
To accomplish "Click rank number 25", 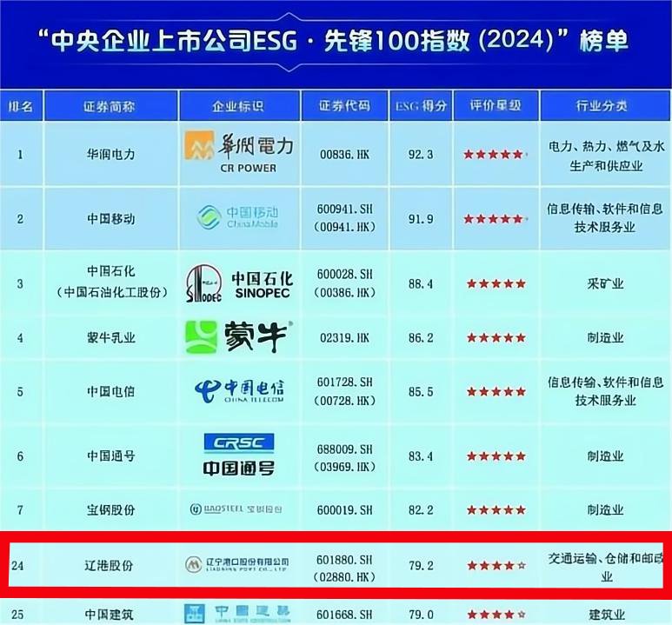I will coord(17,615).
